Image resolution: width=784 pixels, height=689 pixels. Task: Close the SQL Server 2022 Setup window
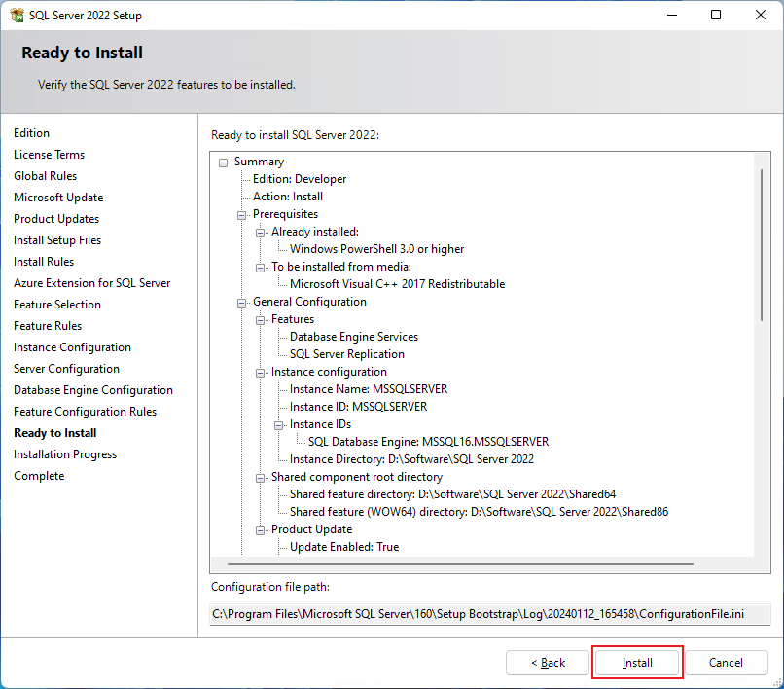click(x=761, y=15)
